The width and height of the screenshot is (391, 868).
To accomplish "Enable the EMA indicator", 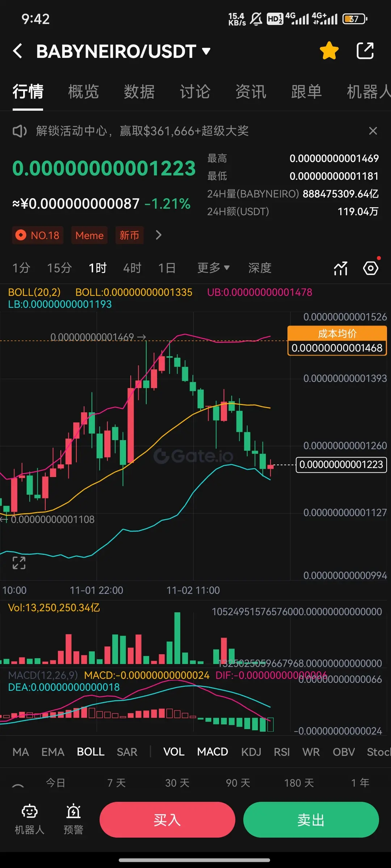I will click(53, 752).
